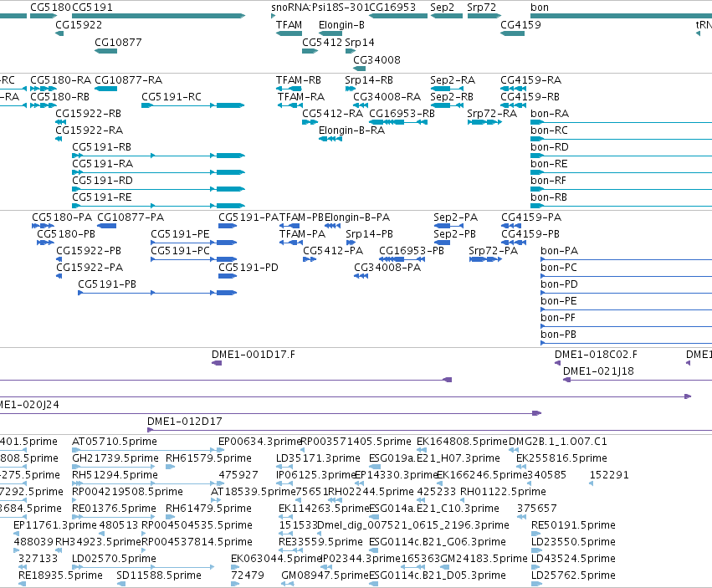Click transcript CG5191-RC label
This screenshot has width=712, height=588.
pos(172,97)
